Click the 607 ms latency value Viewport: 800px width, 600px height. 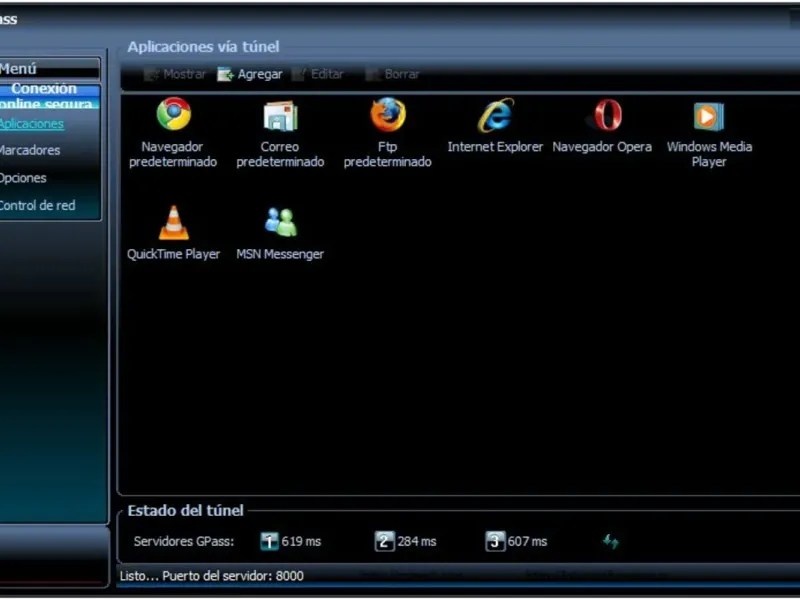coord(527,542)
